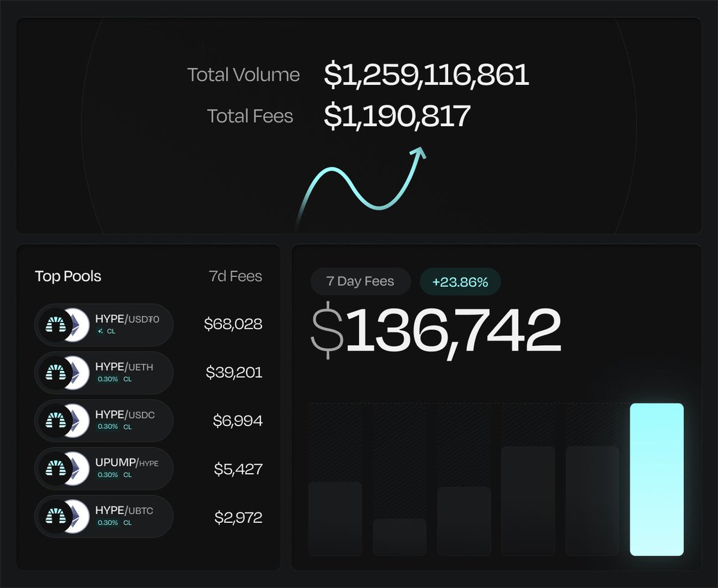Click the HYPE token logo in HYPE/USD₮0 row
Image resolution: width=718 pixels, height=588 pixels.
pos(55,325)
